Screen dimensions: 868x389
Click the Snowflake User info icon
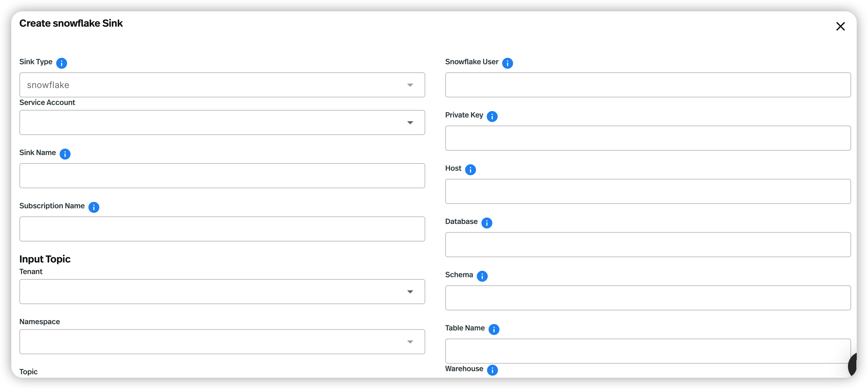click(508, 63)
